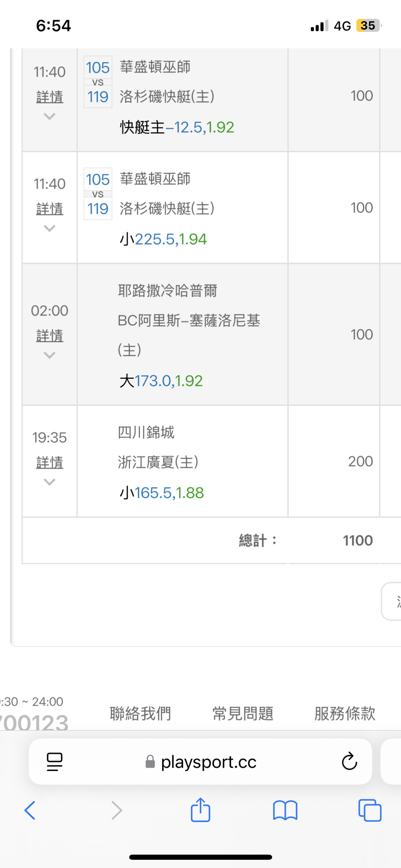Viewport: 401px width, 868px height.
Task: Show open Safari tabs
Action: 370,810
